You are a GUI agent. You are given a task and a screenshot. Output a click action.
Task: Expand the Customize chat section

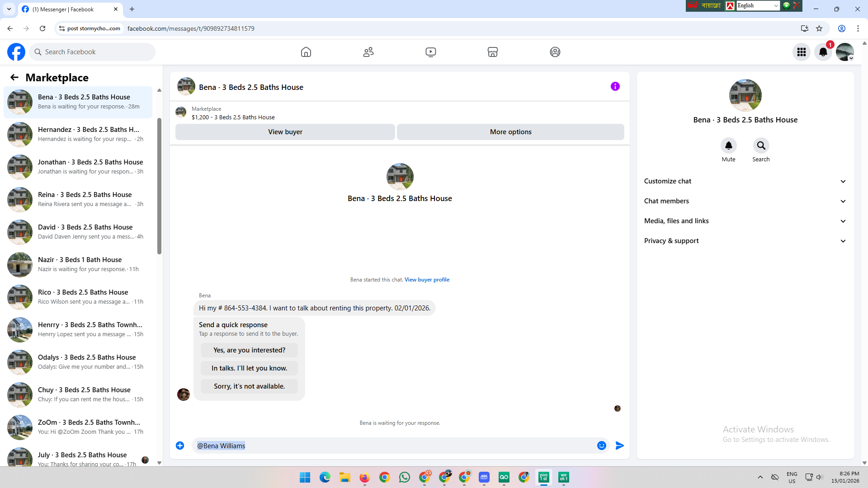pyautogui.click(x=745, y=181)
